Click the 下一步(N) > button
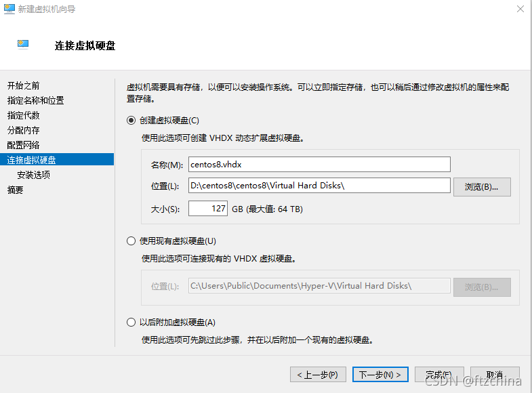532x393 pixels. tap(380, 375)
